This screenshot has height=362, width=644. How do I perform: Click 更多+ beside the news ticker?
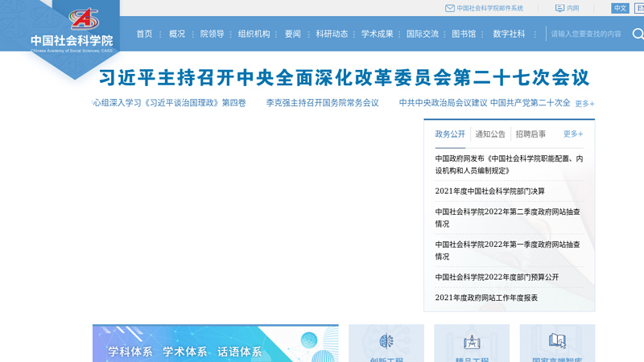point(584,104)
